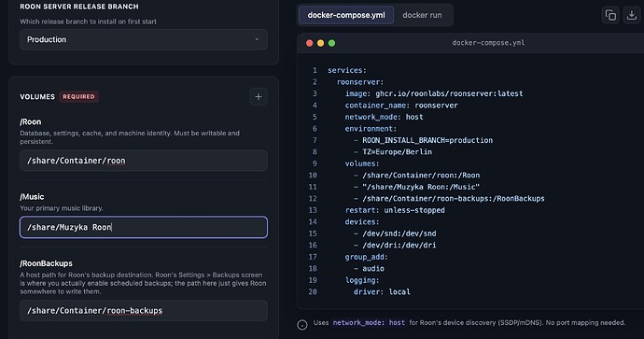Viewport: 644px width, 339px height.
Task: Click the /dev/dri:/dev/dri device line
Action: tap(395, 246)
